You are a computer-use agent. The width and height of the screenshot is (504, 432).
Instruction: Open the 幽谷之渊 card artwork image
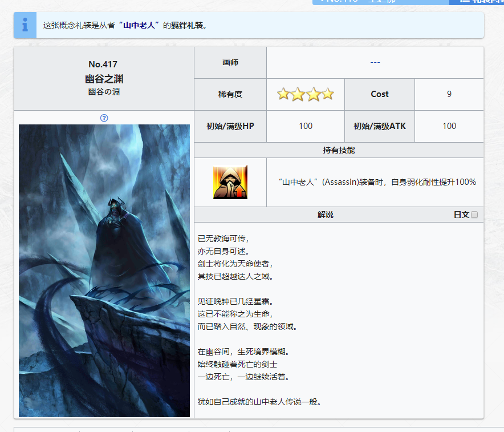coord(104,270)
